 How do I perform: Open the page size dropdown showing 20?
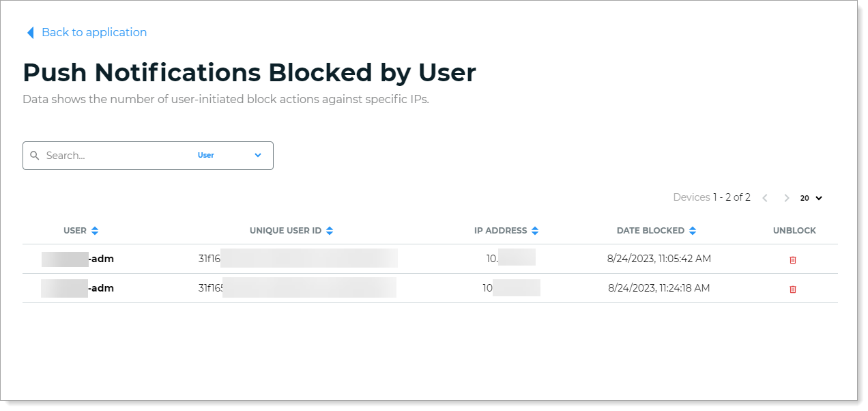point(809,198)
